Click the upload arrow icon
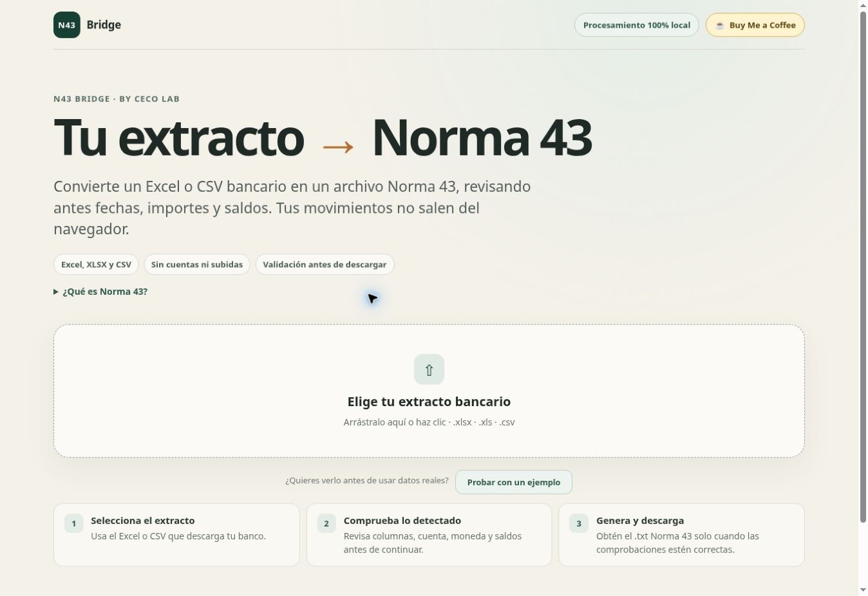Screen dimensions: 868x596 (x=429, y=369)
